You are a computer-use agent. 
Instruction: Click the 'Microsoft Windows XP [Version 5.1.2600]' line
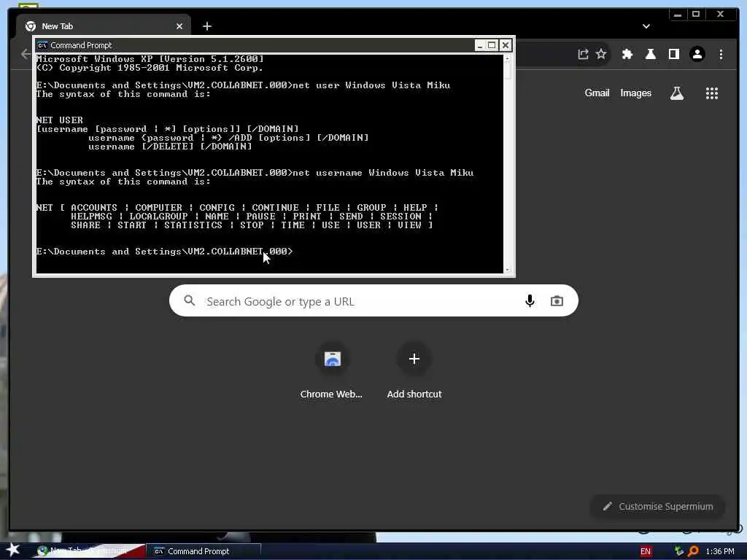point(150,59)
